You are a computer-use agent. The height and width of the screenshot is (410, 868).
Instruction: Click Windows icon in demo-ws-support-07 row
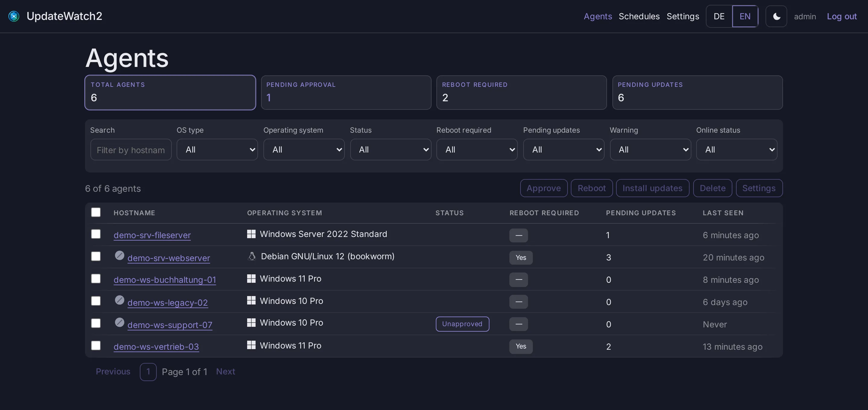click(251, 323)
